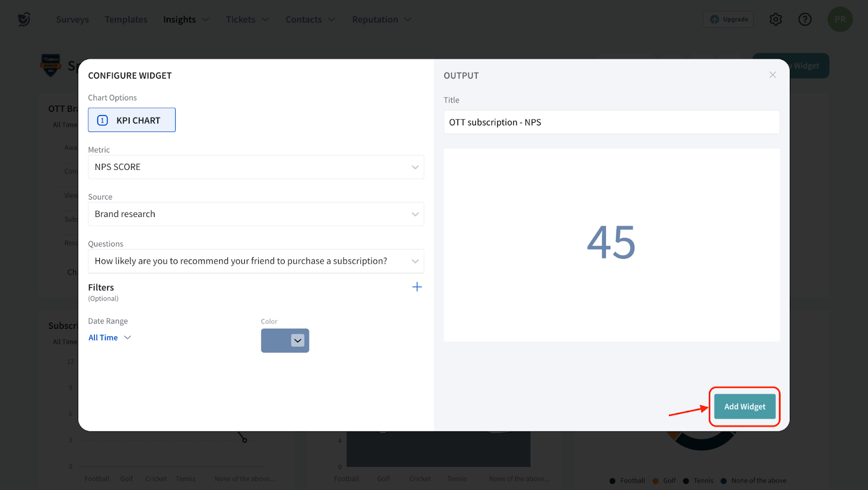Image resolution: width=868 pixels, height=490 pixels.
Task: Open the help question mark icon
Action: pos(805,20)
